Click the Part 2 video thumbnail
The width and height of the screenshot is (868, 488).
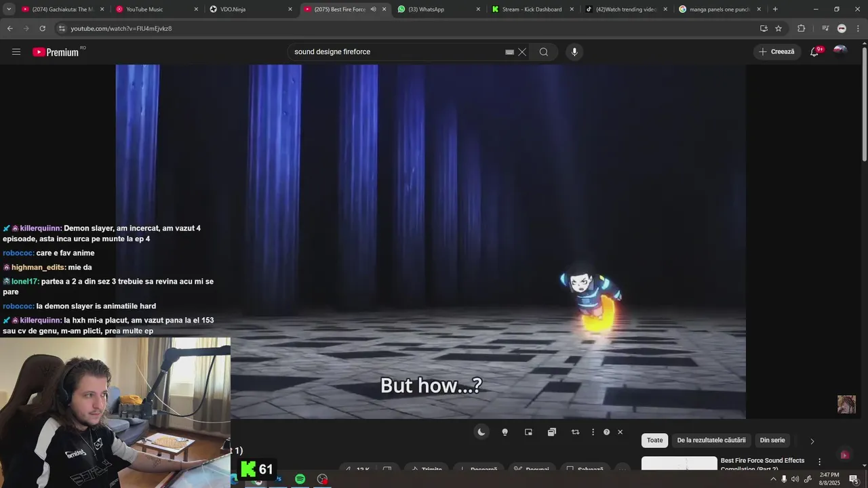tap(679, 463)
